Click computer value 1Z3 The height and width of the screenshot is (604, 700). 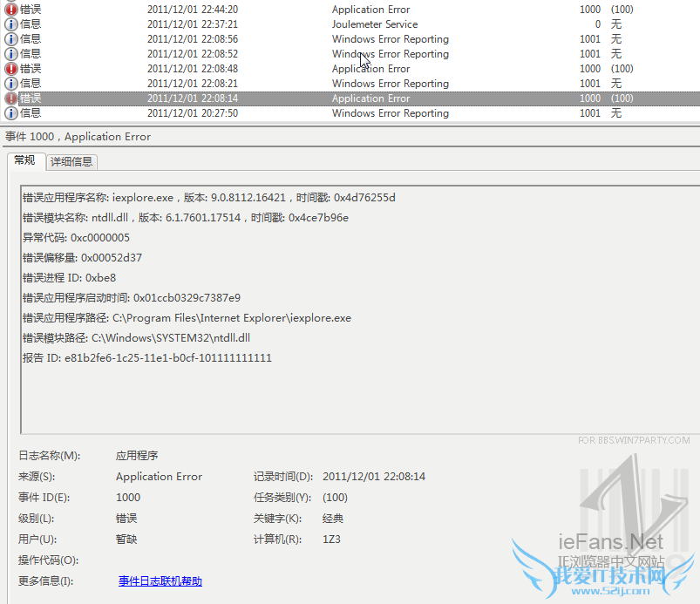332,540
